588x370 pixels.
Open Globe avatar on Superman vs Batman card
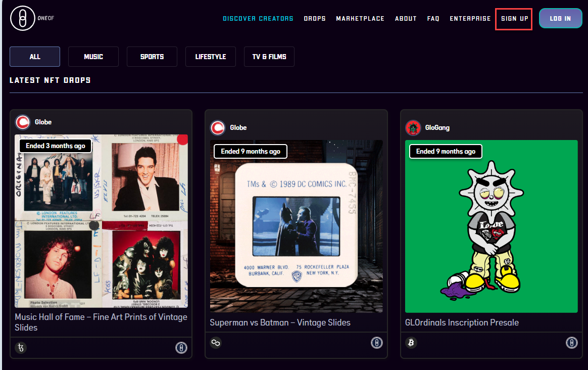(218, 127)
